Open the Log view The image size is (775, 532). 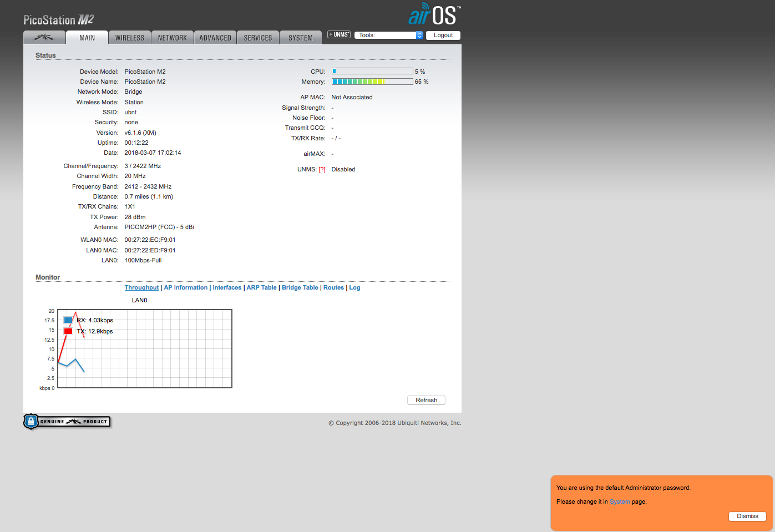click(354, 287)
